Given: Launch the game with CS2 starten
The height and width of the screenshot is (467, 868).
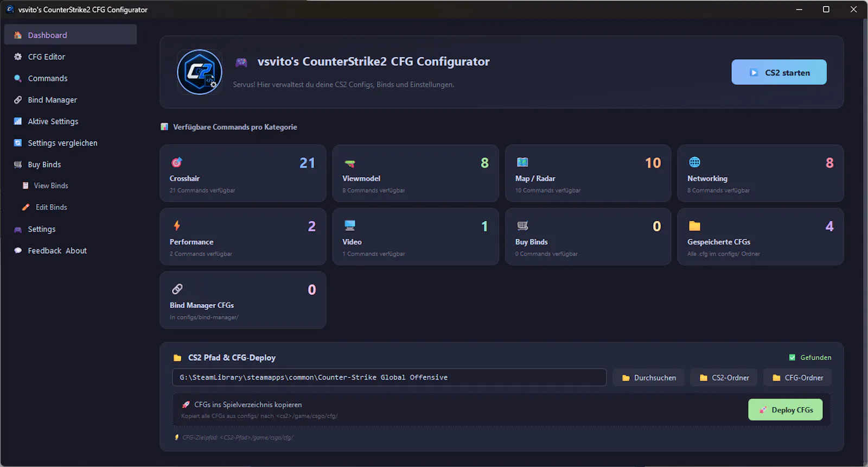Looking at the screenshot, I should (x=779, y=72).
